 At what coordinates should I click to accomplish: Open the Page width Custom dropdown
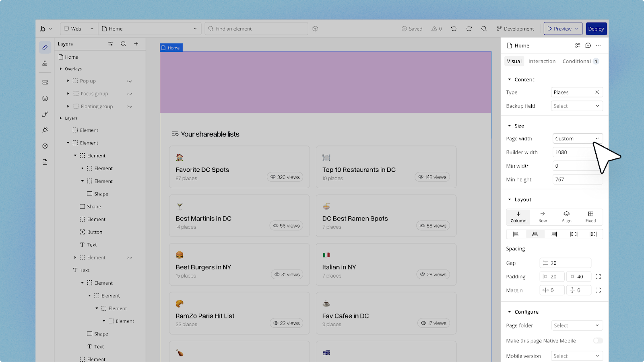577,139
